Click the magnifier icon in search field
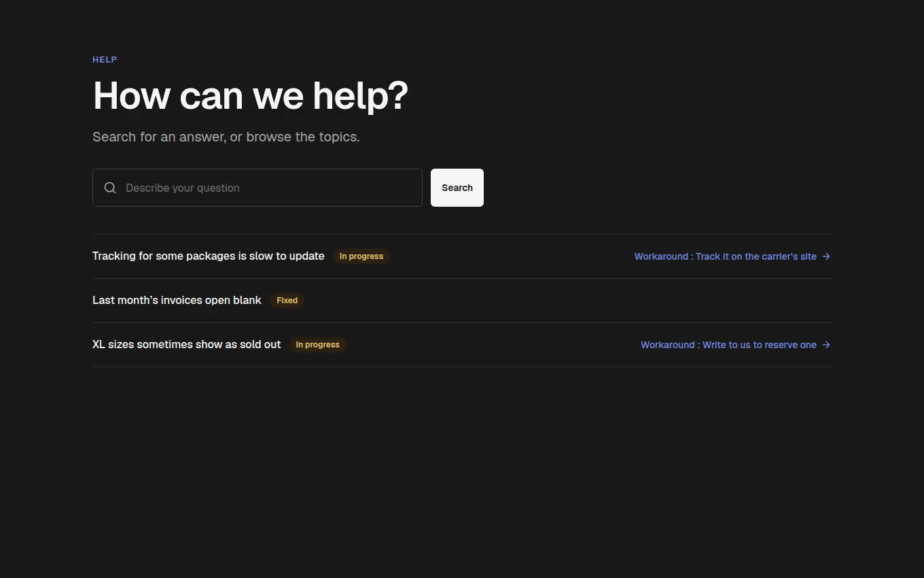 110,188
